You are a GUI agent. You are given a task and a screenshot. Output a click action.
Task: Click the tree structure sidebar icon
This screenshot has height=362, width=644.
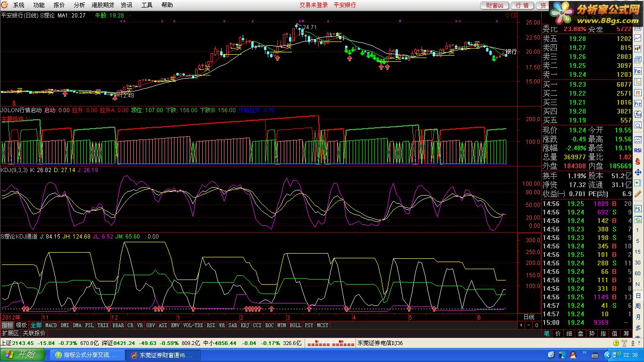[638, 82]
